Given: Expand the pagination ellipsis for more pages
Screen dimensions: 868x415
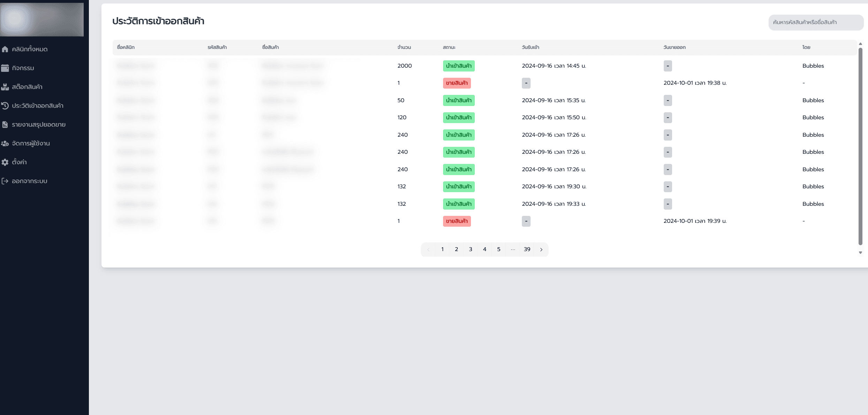Looking at the screenshot, I should [x=513, y=249].
